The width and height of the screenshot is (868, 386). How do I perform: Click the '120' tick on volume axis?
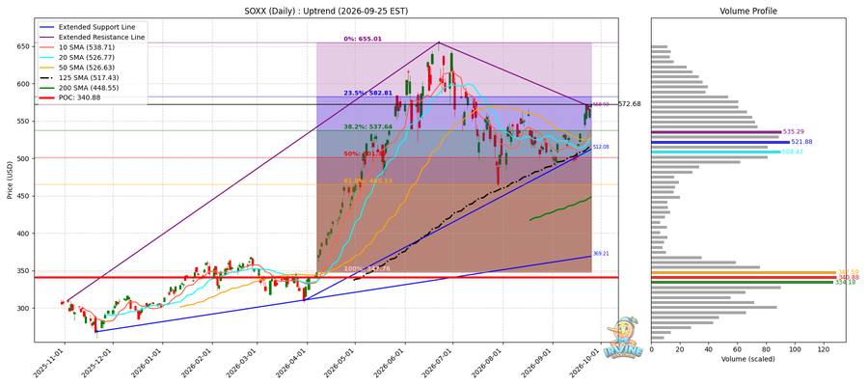[824, 349]
